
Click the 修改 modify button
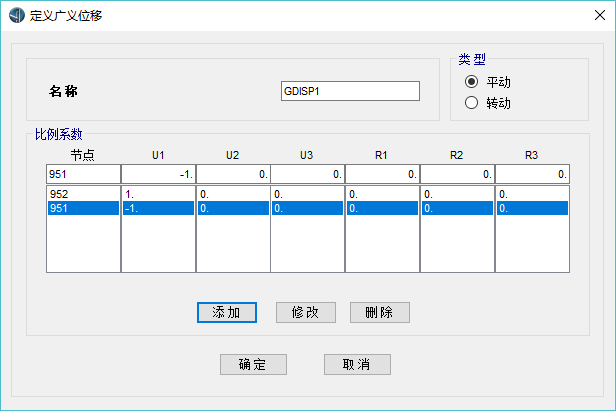click(306, 312)
